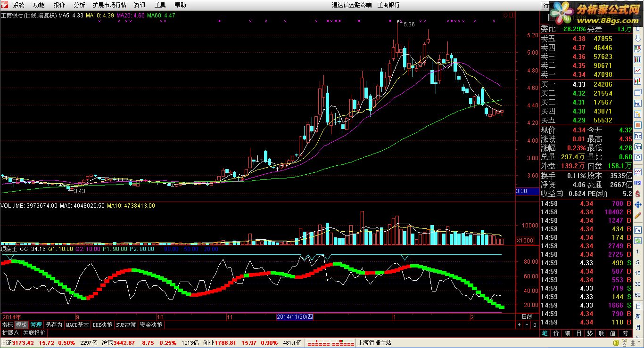
Task: Switch to 15-minute period
Action: click(637, 273)
